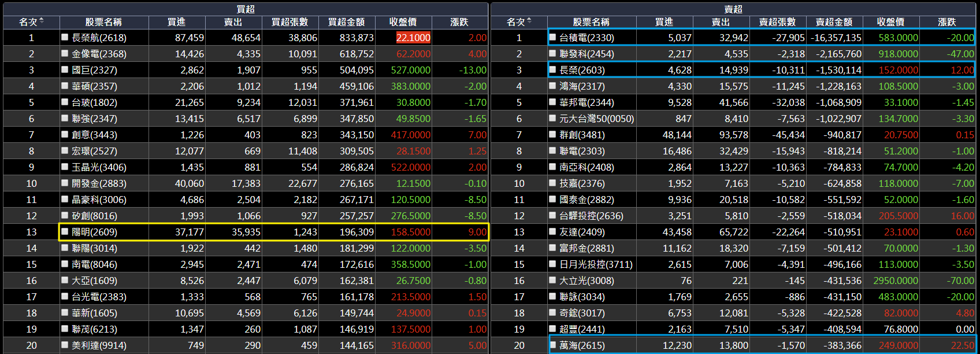The width and height of the screenshot is (980, 354).
Task: Click 股票名稱 header in 買超 table
Action: pos(103,22)
